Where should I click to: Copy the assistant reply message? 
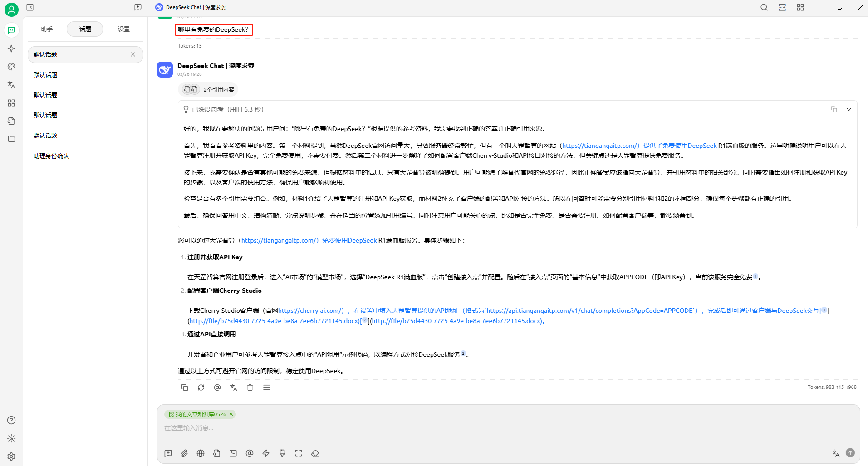click(x=185, y=388)
